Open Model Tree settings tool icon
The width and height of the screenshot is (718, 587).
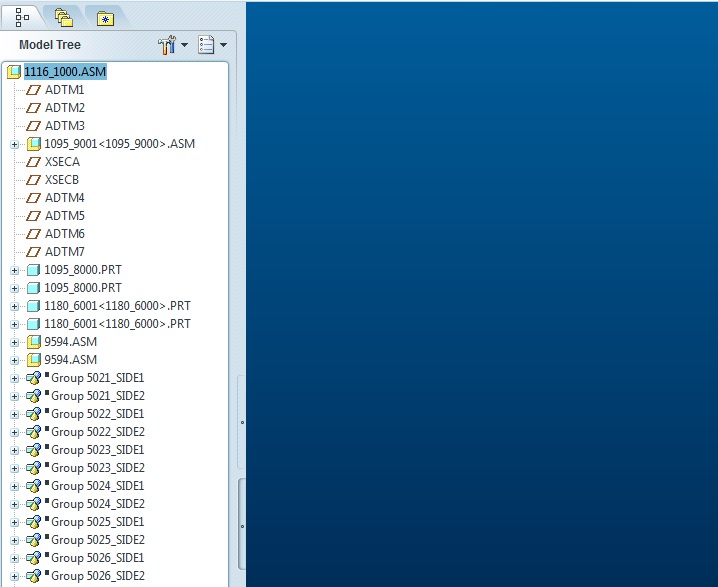tap(167, 45)
